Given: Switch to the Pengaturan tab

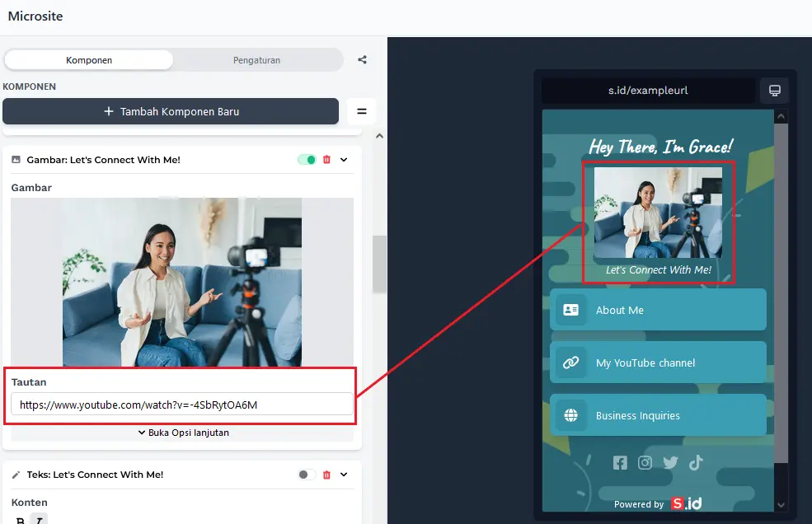Looking at the screenshot, I should (256, 60).
